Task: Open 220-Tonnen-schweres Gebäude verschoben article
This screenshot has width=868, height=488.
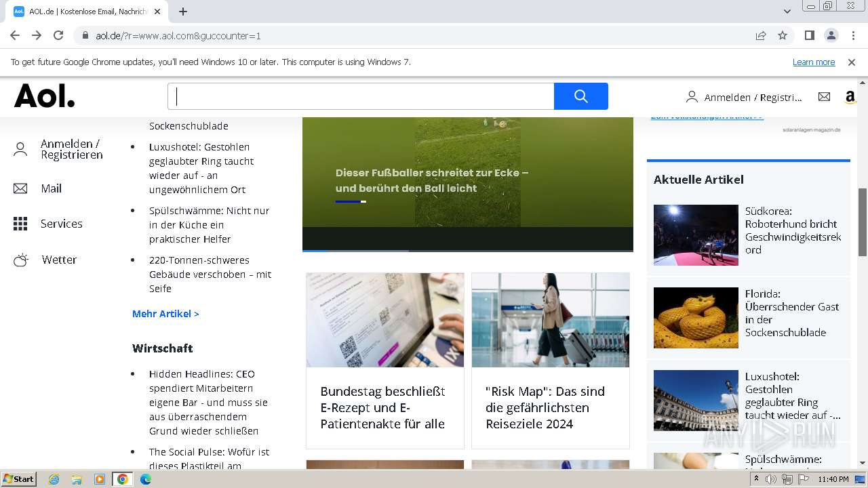Action: coord(210,274)
